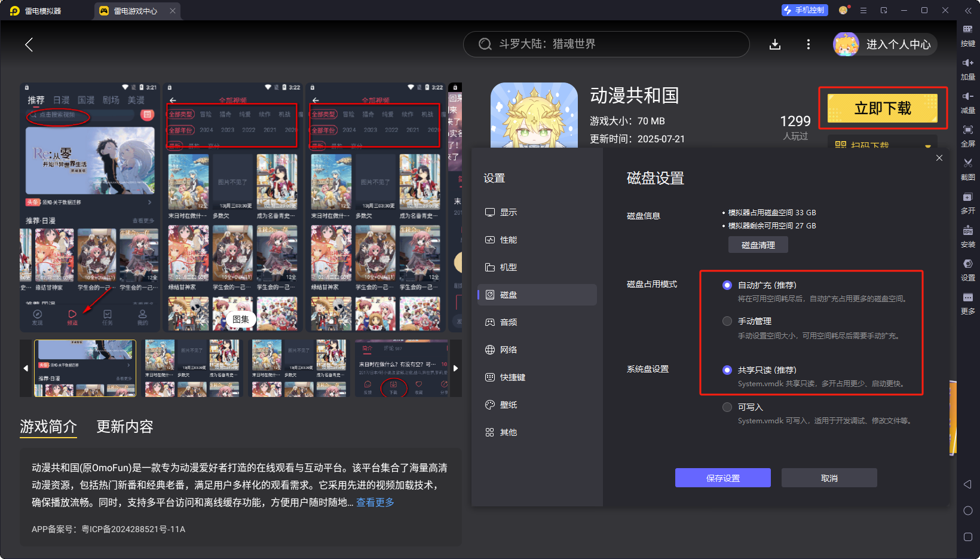Open 网络 settings section
Viewport: 980px width, 559px height.
coord(537,350)
